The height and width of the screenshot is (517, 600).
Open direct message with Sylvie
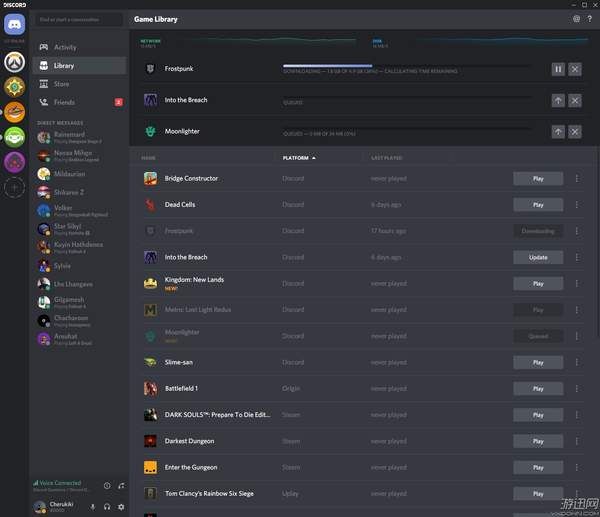tap(79, 266)
